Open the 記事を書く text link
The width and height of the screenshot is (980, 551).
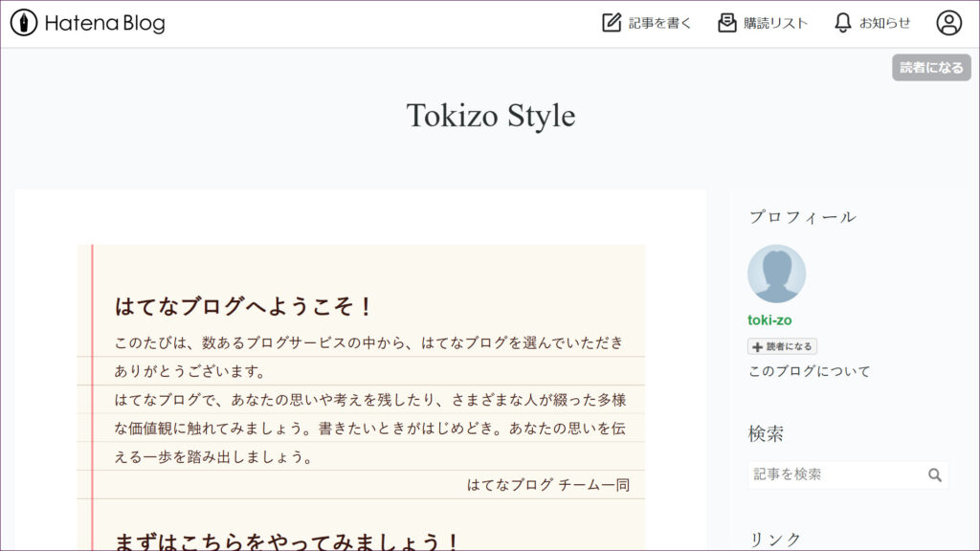(659, 23)
